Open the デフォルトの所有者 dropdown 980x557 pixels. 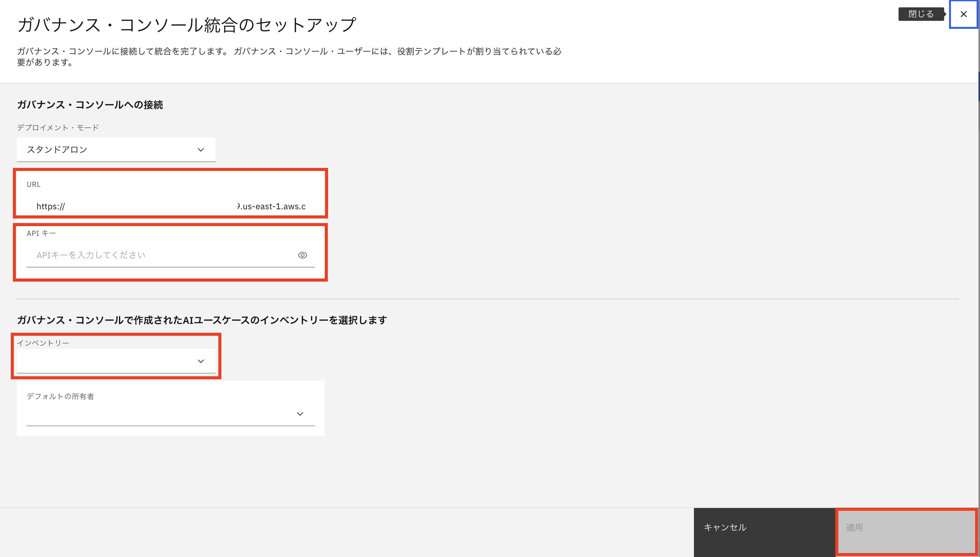170,414
